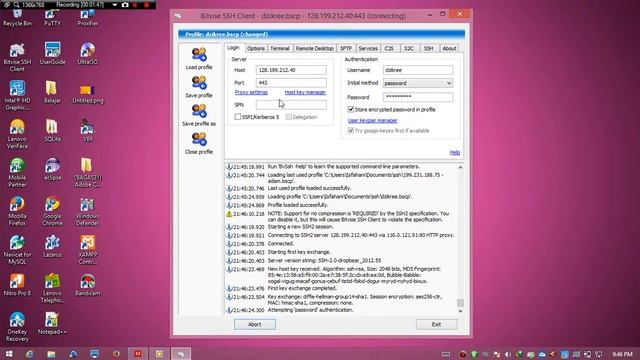Viewport: 640px width, 360px height.
Task: Switch to the SFTP tab
Action: (x=346, y=48)
